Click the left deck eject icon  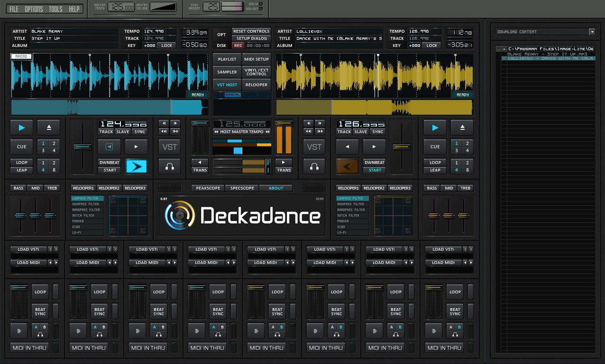click(x=49, y=127)
